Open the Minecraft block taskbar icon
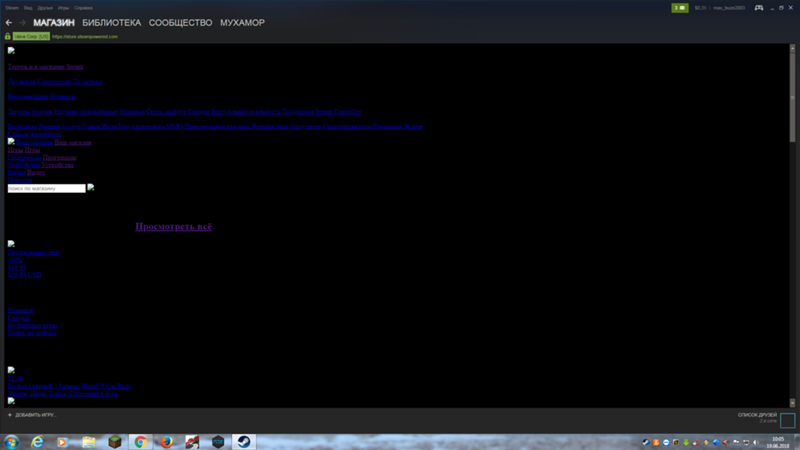The width and height of the screenshot is (800, 450). pyautogui.click(x=115, y=442)
